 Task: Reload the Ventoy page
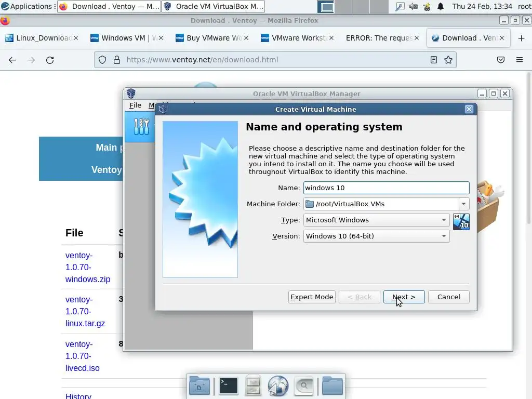50,60
